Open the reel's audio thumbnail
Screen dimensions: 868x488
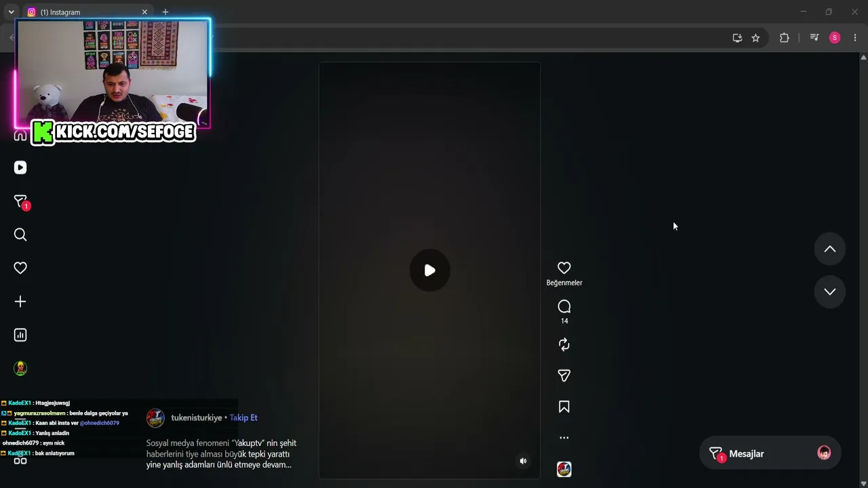[x=564, y=469]
